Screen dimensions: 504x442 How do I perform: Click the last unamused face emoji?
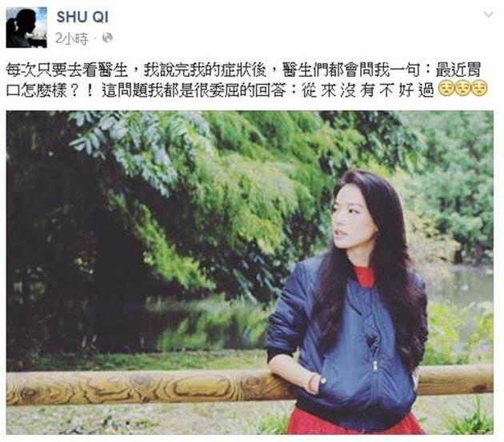coord(479,89)
